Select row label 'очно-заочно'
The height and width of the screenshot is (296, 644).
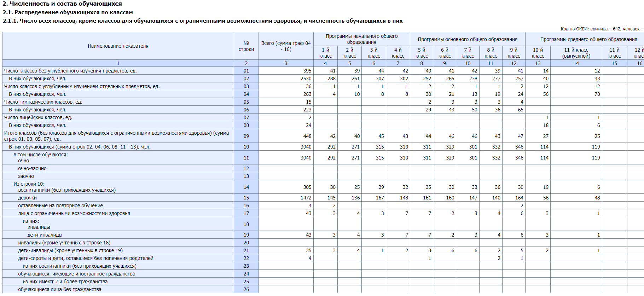pyautogui.click(x=32, y=168)
